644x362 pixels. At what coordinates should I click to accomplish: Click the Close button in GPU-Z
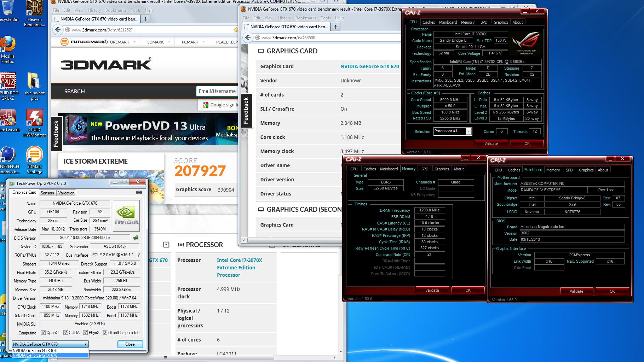[130, 344]
